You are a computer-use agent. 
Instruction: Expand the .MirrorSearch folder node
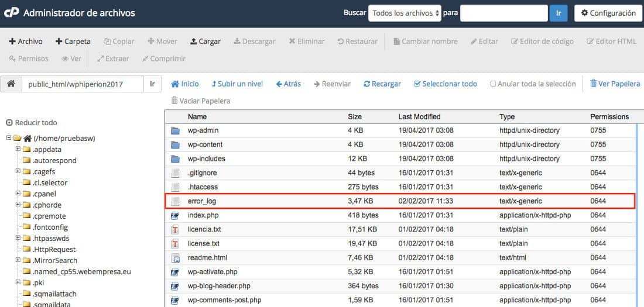(18, 260)
